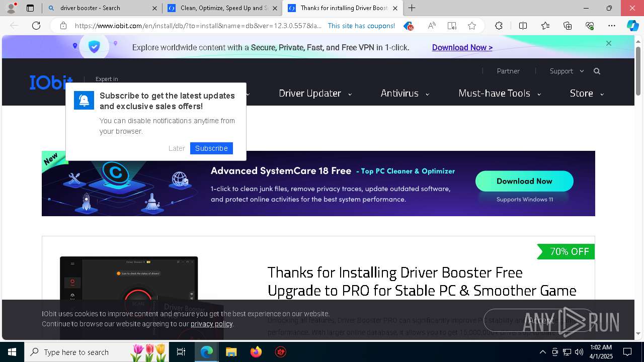This screenshot has width=644, height=362.
Task: Refresh the current page
Action: pyautogui.click(x=36, y=26)
